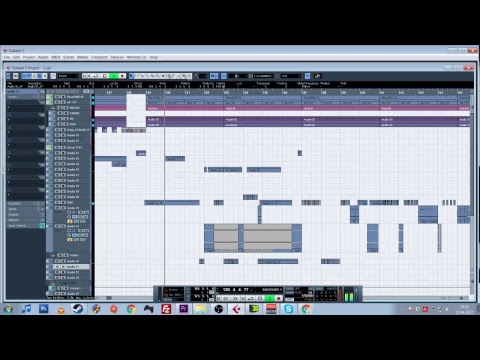Open record mode dropdown on transport panel

(x=173, y=290)
